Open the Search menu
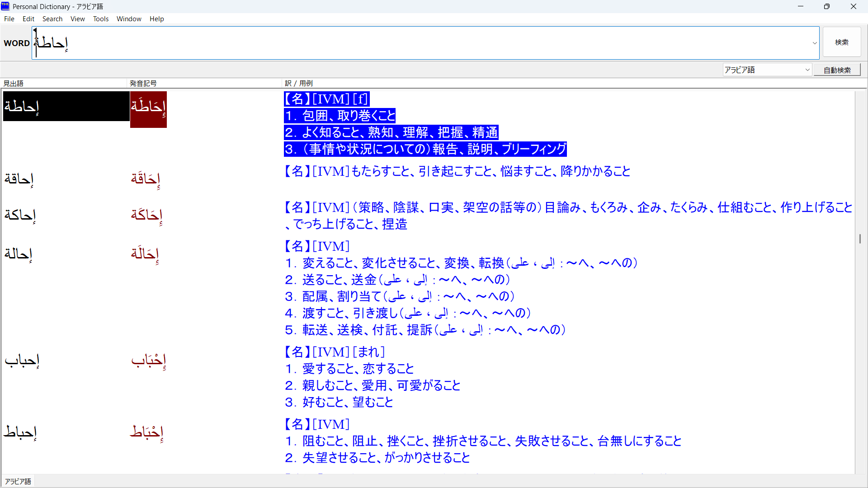The image size is (868, 488). pyautogui.click(x=52, y=19)
